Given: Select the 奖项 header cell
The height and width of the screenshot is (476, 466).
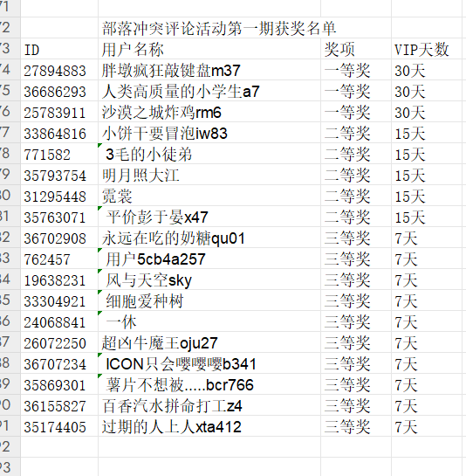Looking at the screenshot, I should (x=356, y=49).
